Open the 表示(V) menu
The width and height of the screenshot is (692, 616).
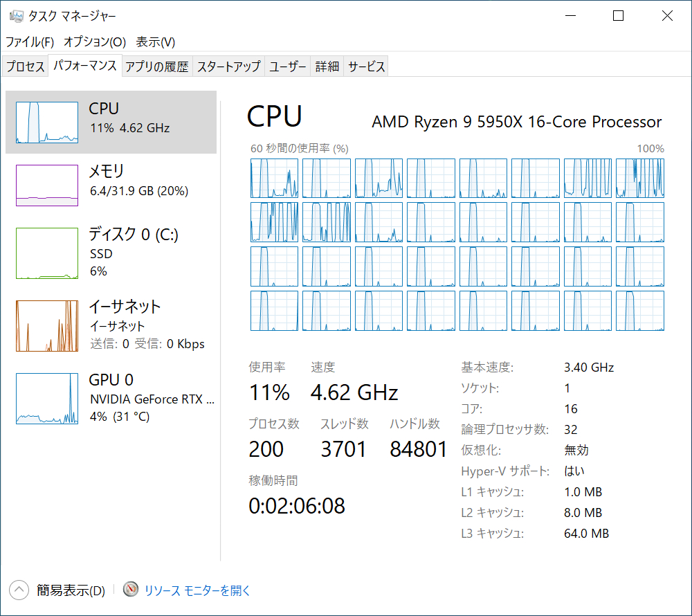(155, 42)
